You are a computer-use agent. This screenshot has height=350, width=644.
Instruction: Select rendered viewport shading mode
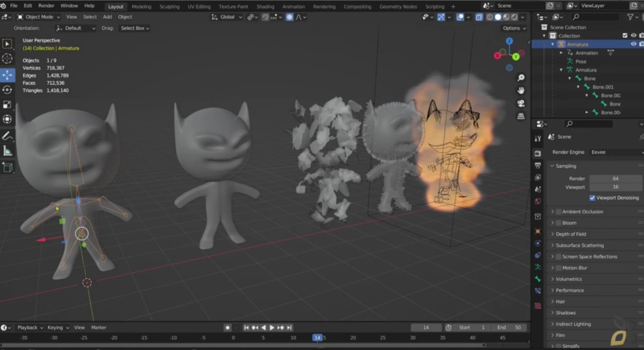click(x=514, y=17)
